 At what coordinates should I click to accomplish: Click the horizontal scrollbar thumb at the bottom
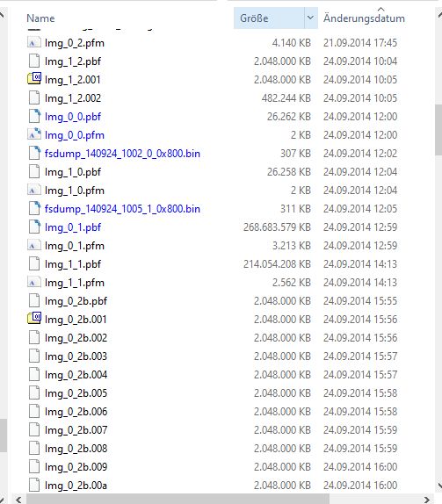[178, 500]
